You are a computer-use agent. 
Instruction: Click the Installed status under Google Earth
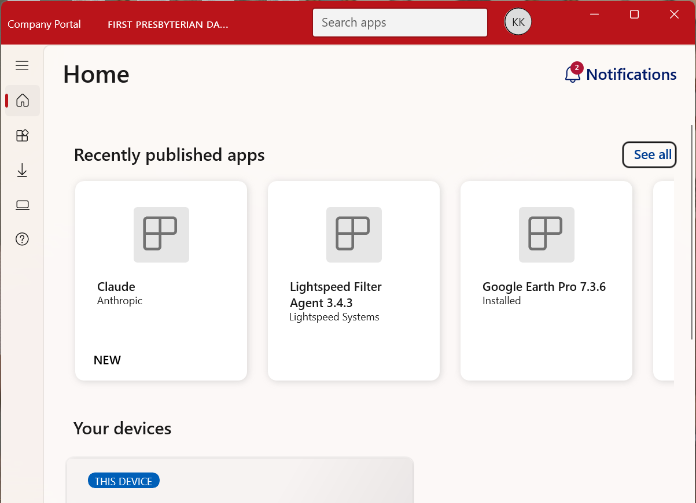pos(501,301)
